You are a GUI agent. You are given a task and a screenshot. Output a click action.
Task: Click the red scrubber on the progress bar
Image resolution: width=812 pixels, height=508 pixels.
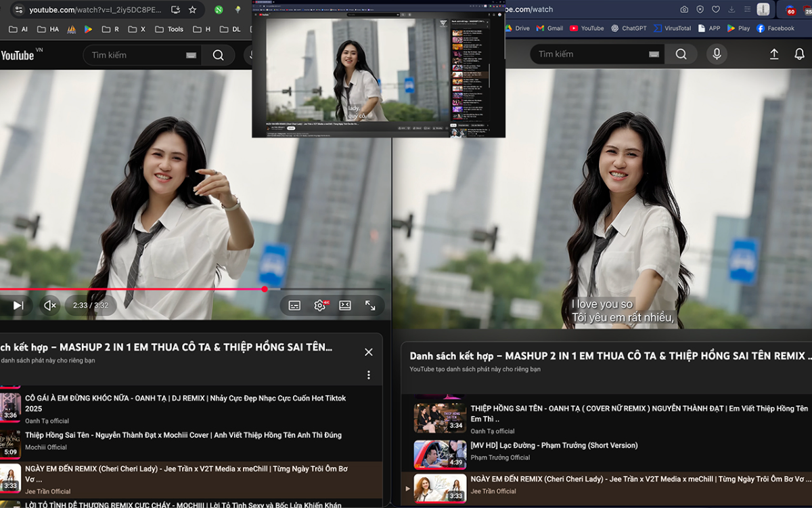point(264,289)
